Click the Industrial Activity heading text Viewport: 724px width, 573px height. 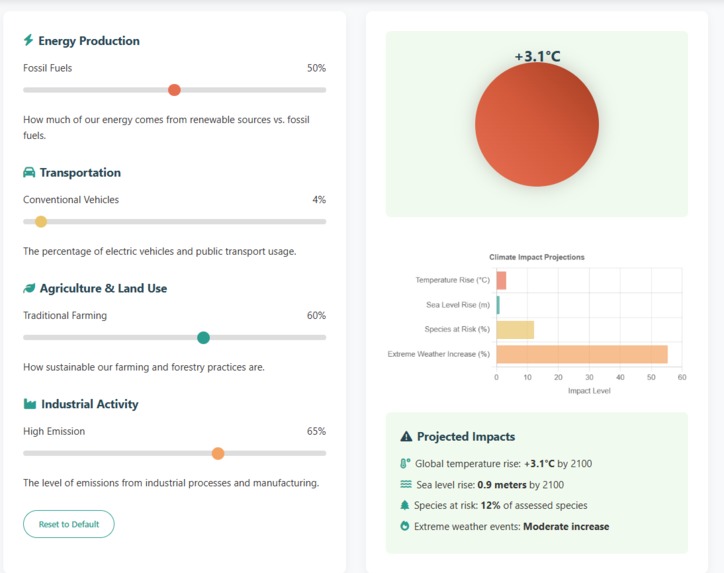click(90, 404)
